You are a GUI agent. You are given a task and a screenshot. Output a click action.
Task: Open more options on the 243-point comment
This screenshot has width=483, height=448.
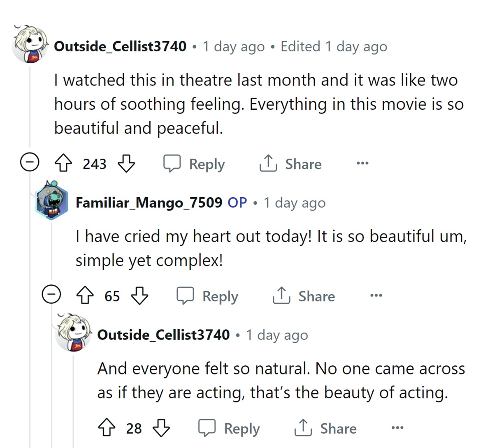pos(362,164)
